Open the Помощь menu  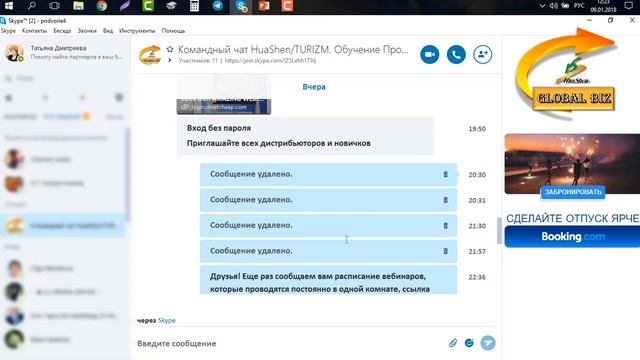pos(173,31)
